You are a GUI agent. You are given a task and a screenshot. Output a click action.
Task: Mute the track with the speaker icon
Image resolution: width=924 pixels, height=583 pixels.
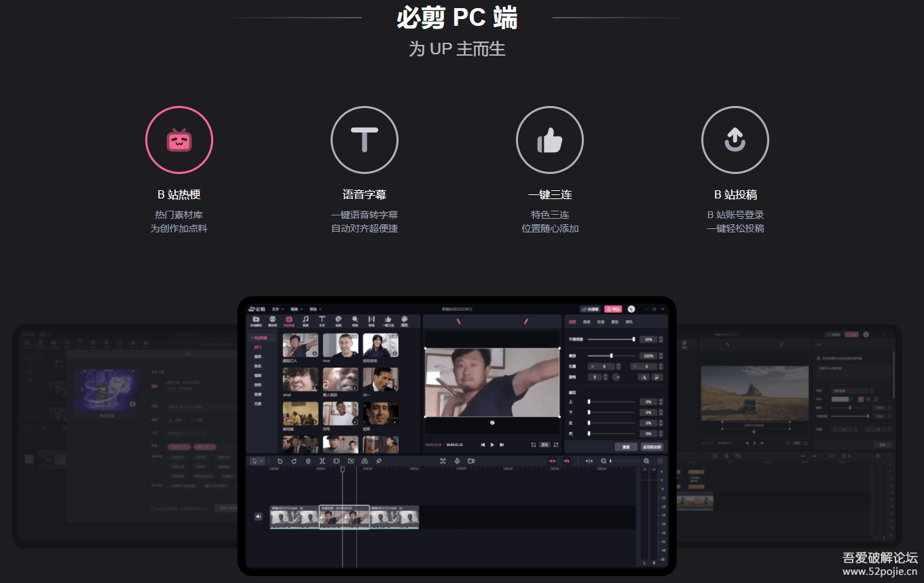tap(258, 516)
